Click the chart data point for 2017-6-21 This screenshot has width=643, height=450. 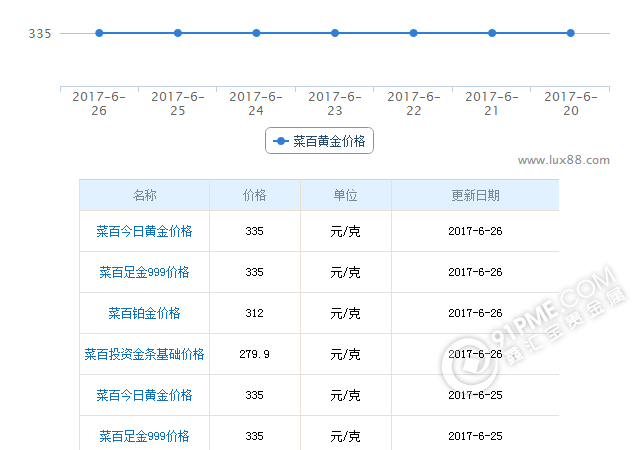click(492, 33)
